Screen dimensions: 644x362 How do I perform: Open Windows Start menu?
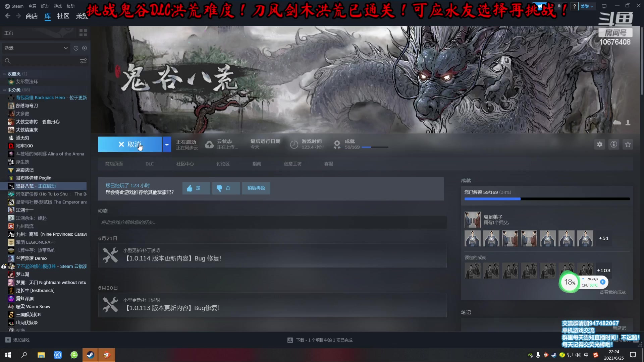[8, 355]
